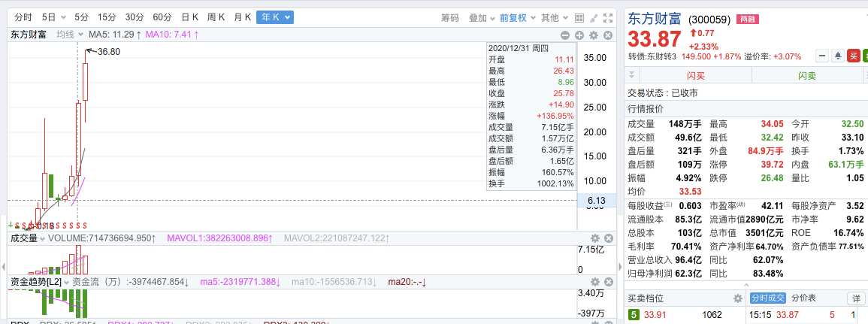
Task: Click the 6.13 price axis cursor label
Action: (x=597, y=200)
